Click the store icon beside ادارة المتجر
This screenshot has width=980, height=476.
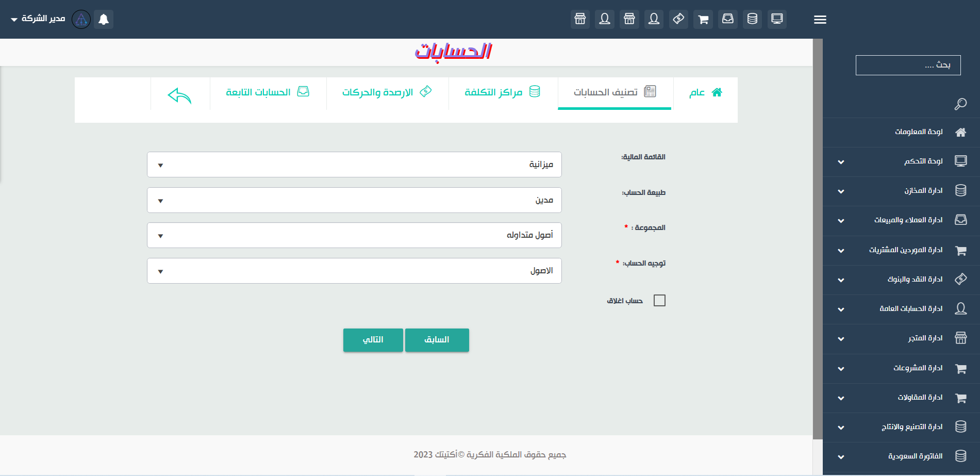coord(960,338)
